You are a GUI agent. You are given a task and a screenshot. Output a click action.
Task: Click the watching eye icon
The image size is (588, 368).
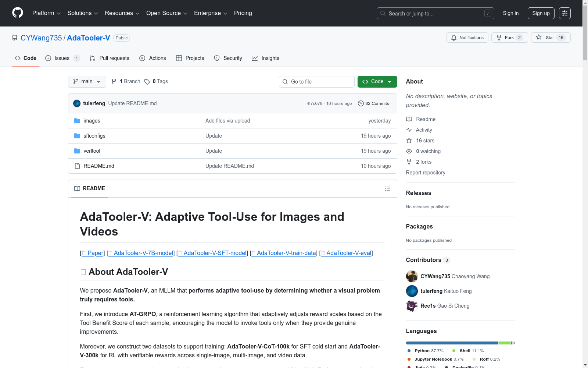point(409,151)
